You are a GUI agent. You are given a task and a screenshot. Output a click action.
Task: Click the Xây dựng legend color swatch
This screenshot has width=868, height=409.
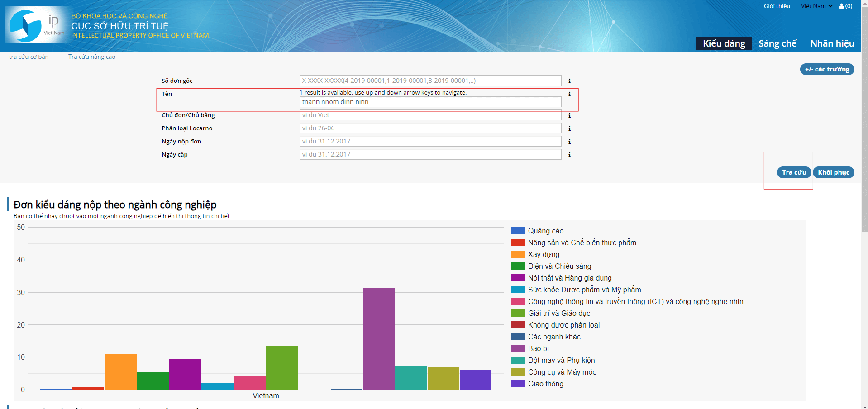[x=518, y=254]
